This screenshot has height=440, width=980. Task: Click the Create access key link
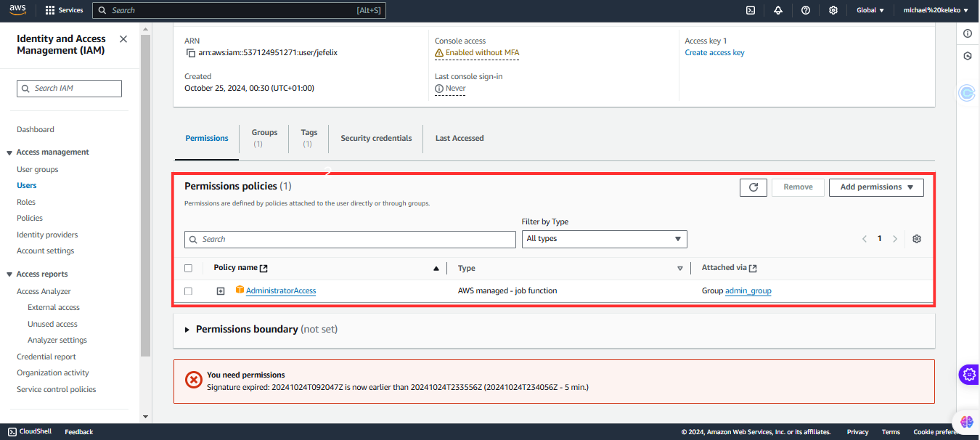pyautogui.click(x=715, y=52)
